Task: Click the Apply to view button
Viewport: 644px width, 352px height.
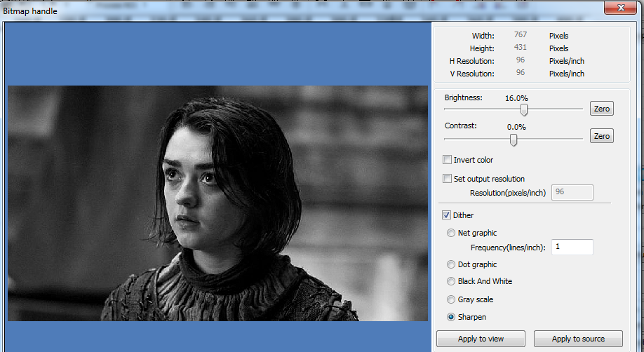Action: point(481,339)
